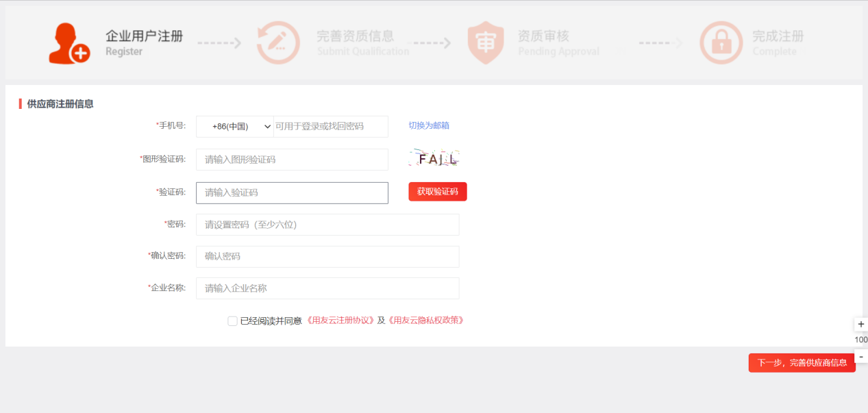Click the Submit Qualification pencil icon
Viewport: 868px width, 413px height.
coord(278,43)
